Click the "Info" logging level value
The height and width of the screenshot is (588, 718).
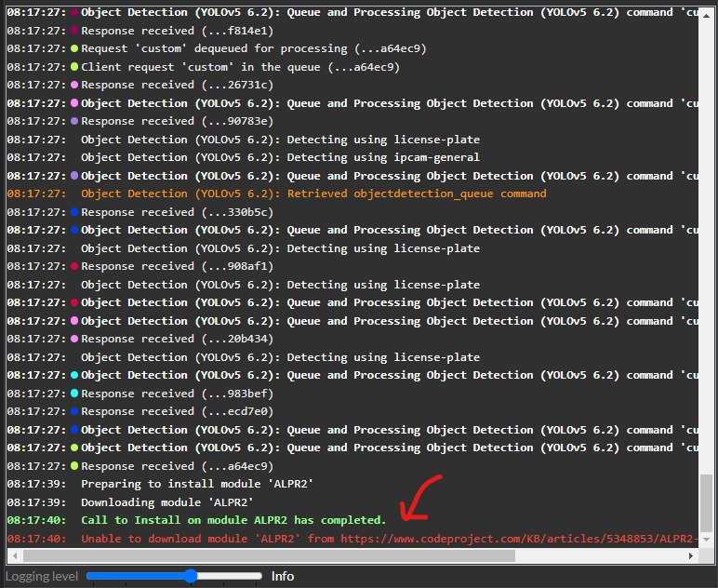283,576
